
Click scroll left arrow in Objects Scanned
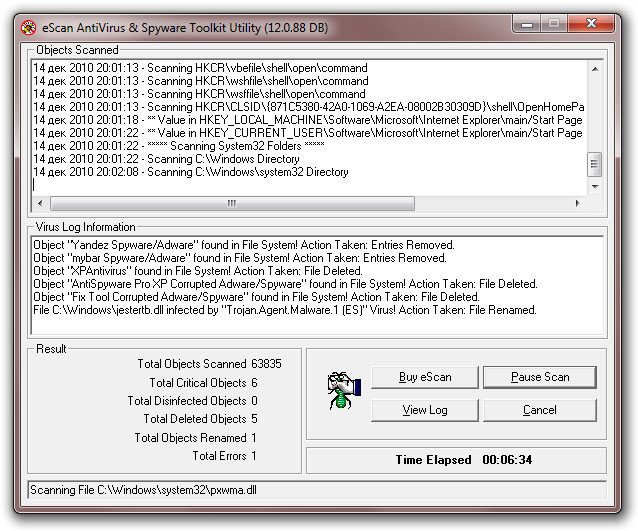[40, 203]
